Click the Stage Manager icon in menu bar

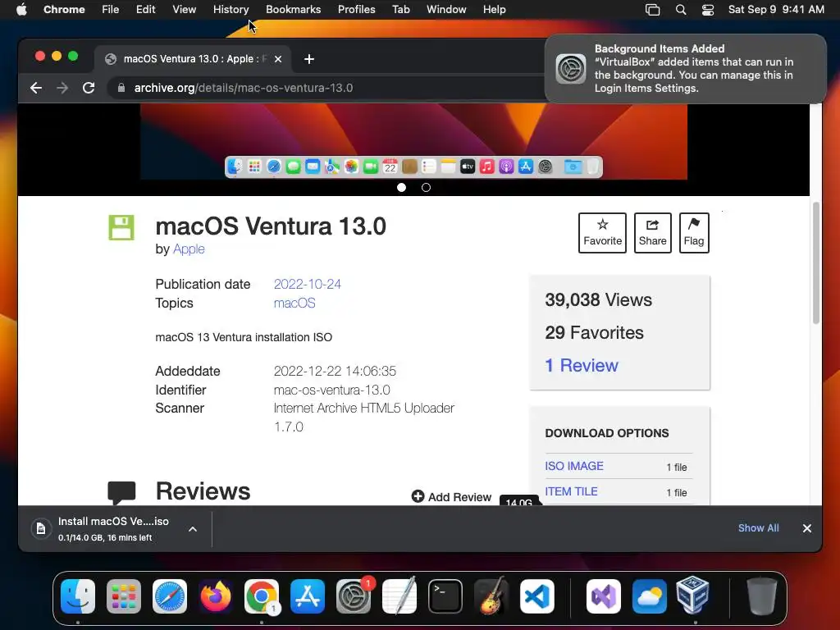(652, 10)
